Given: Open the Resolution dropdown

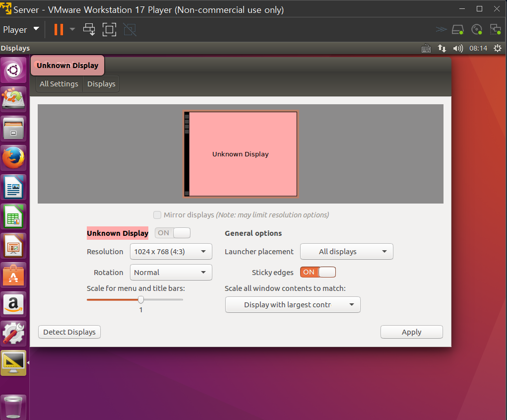Looking at the screenshot, I should coord(171,251).
